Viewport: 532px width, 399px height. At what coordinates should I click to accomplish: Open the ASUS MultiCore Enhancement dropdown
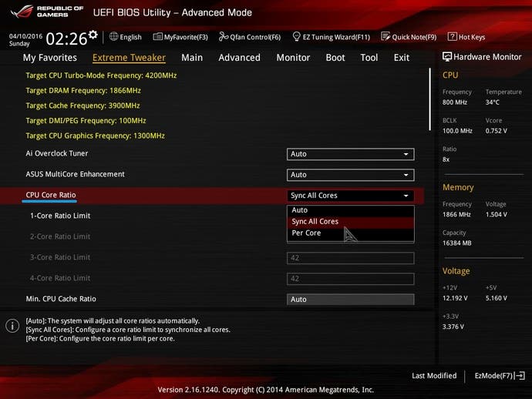click(x=351, y=175)
